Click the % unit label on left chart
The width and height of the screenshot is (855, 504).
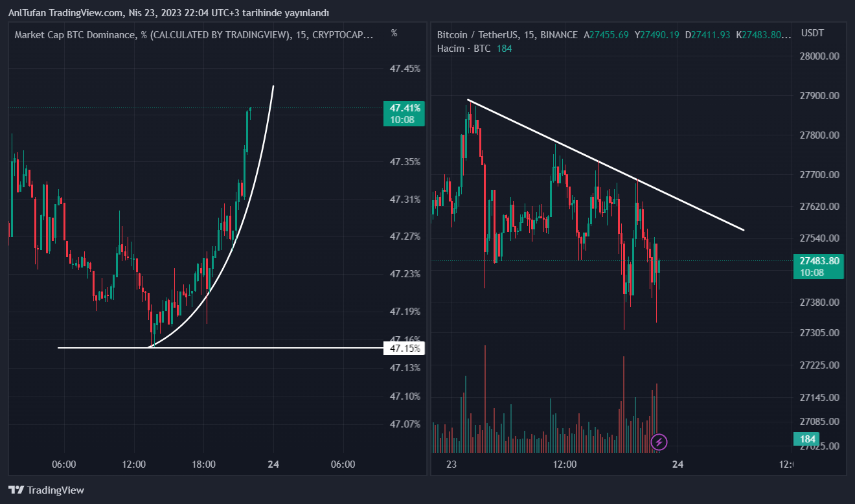(394, 32)
